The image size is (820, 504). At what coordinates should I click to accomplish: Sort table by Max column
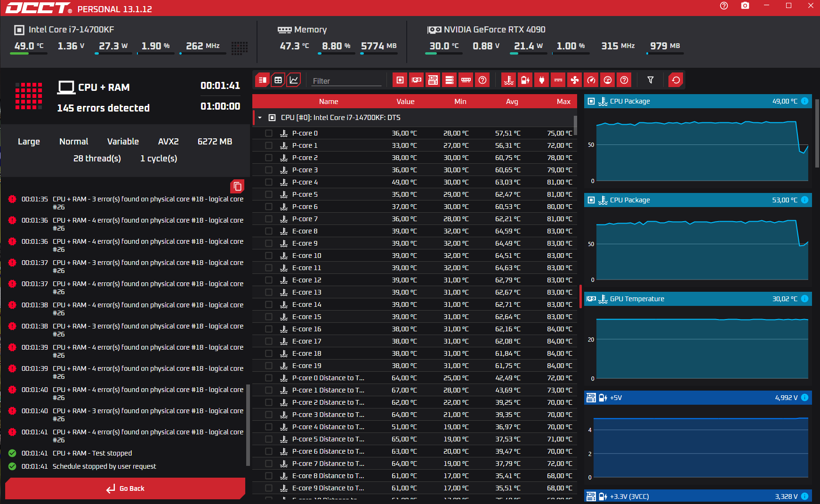coord(563,102)
